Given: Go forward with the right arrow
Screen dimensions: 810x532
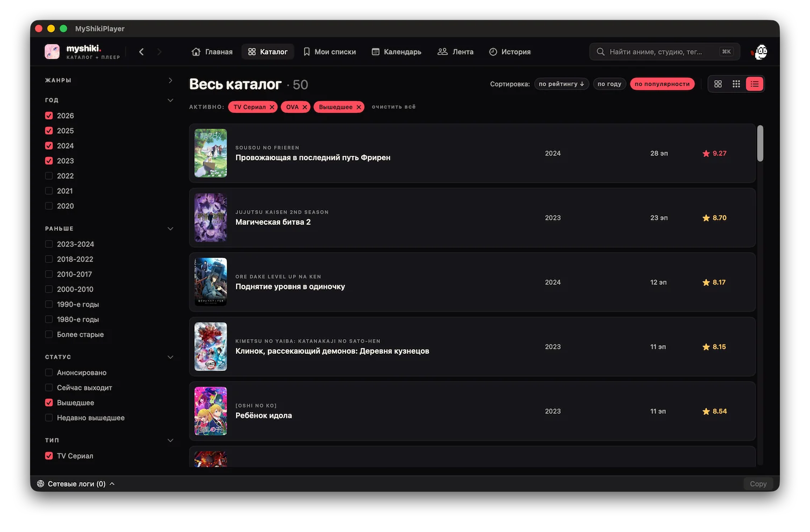Looking at the screenshot, I should pos(159,52).
